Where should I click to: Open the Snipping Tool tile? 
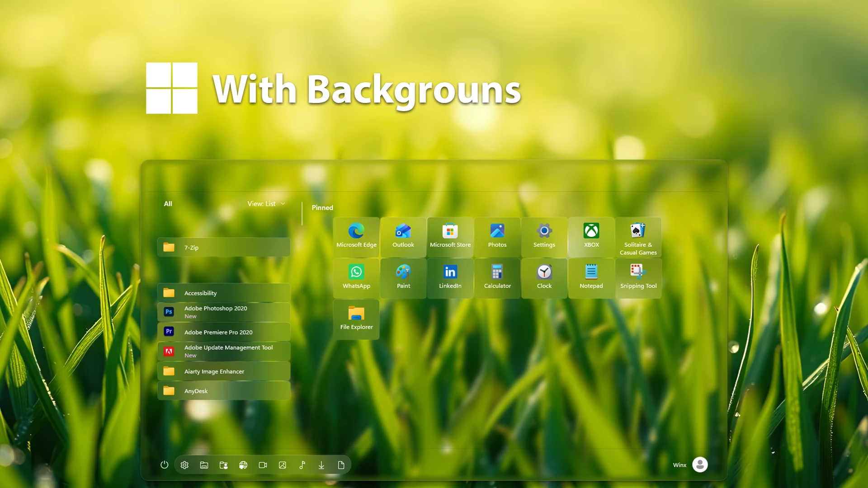pyautogui.click(x=638, y=278)
